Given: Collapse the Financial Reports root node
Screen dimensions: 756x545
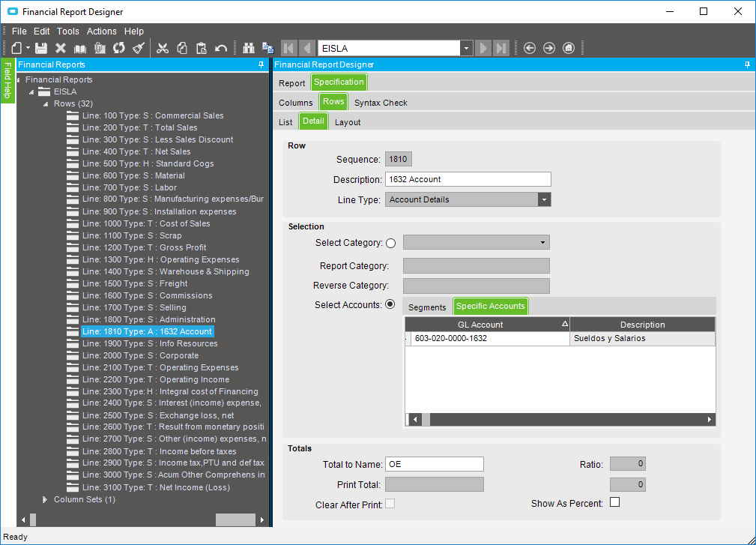Looking at the screenshot, I should tap(19, 79).
